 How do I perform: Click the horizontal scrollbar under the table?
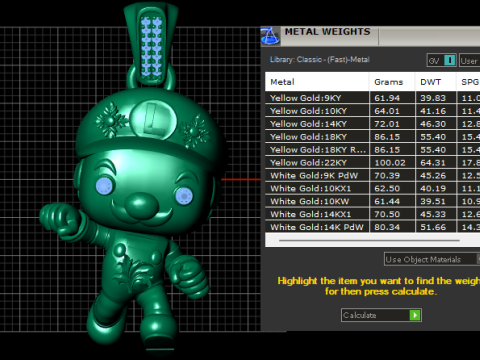coord(369,240)
